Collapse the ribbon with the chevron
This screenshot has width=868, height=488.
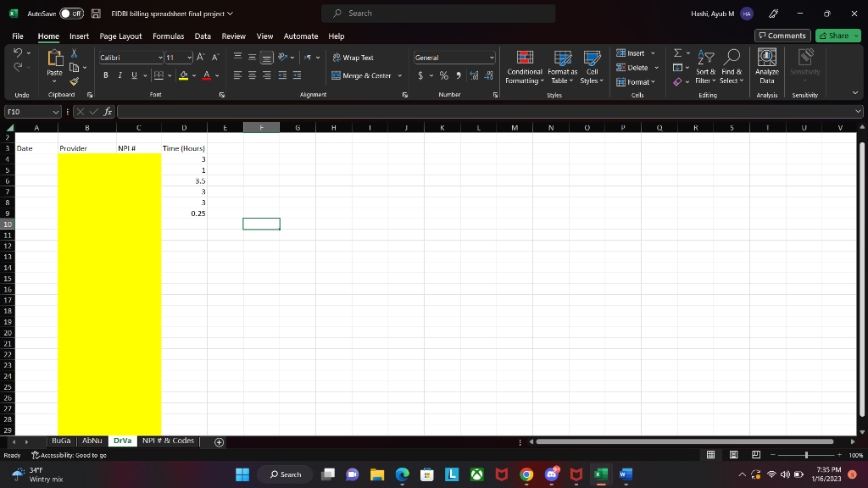(855, 93)
